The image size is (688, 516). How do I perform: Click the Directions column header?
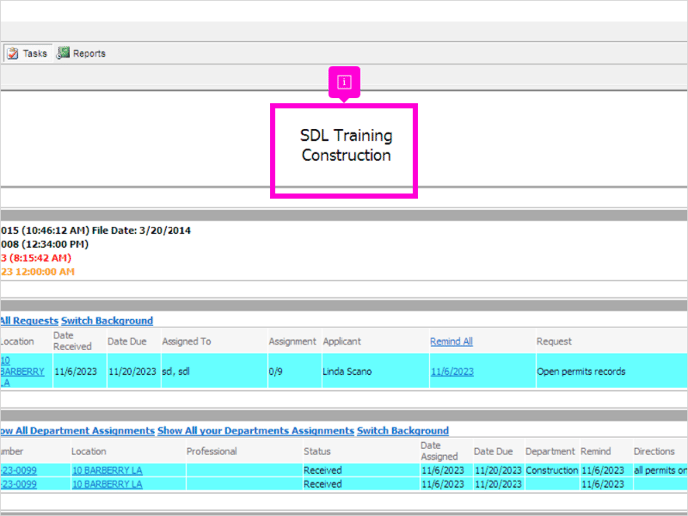[x=654, y=451]
